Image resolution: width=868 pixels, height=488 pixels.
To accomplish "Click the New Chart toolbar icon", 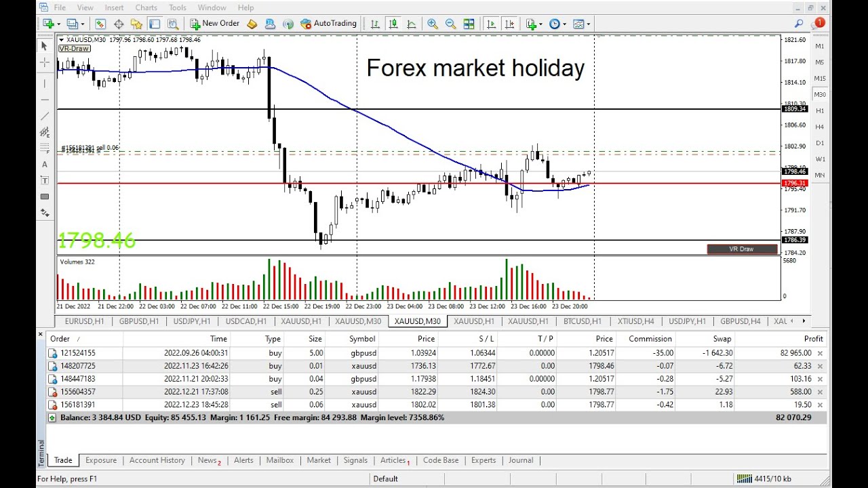I will coord(48,24).
